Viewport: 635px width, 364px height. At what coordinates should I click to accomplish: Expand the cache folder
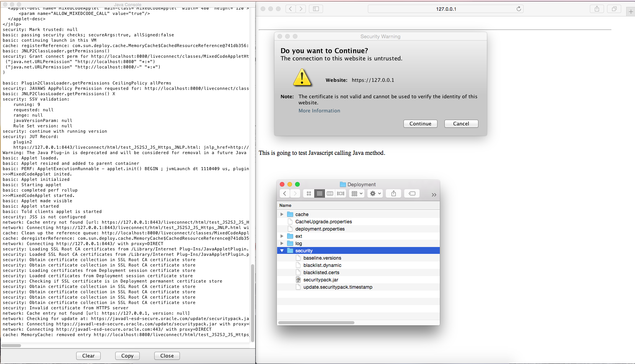click(x=282, y=214)
